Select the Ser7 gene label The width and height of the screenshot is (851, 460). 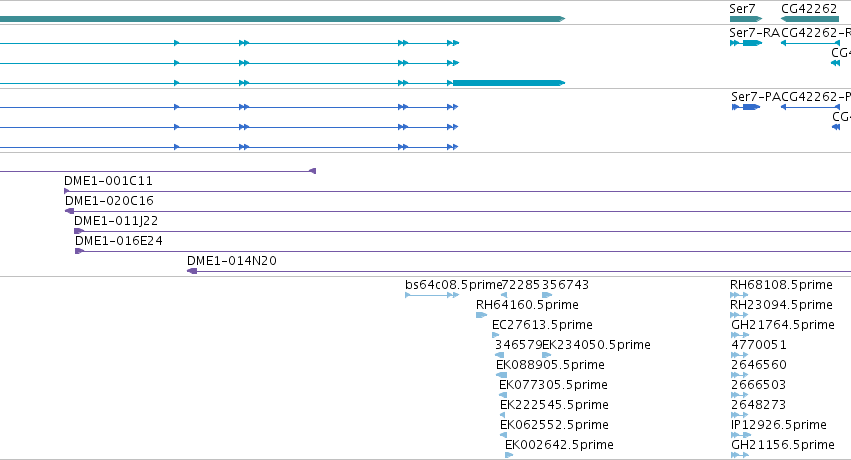(x=742, y=9)
